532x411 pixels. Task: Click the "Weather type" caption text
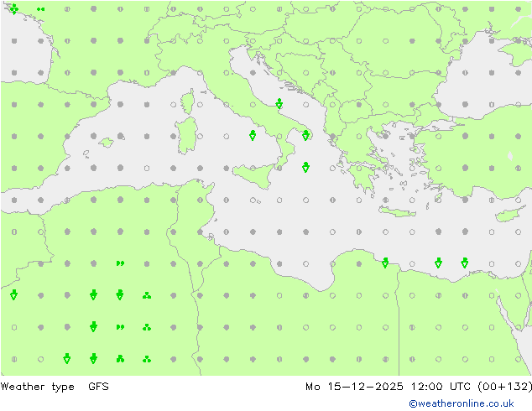coord(37,387)
